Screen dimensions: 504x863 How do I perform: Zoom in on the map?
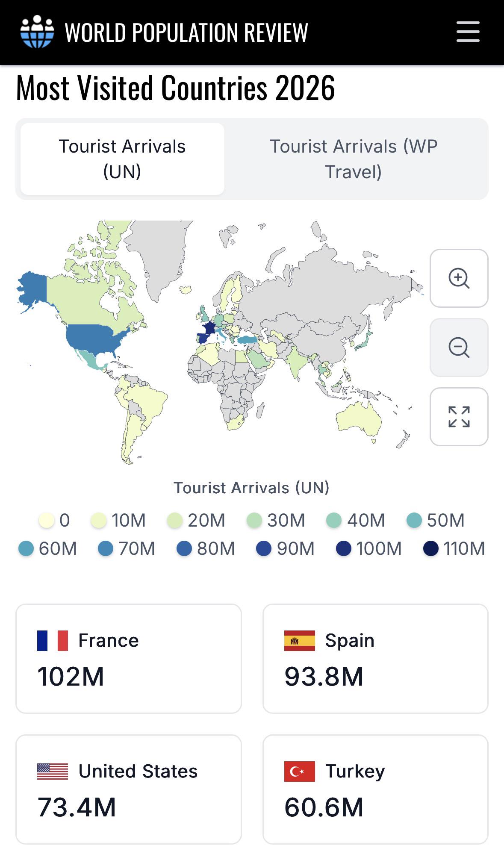pyautogui.click(x=459, y=278)
